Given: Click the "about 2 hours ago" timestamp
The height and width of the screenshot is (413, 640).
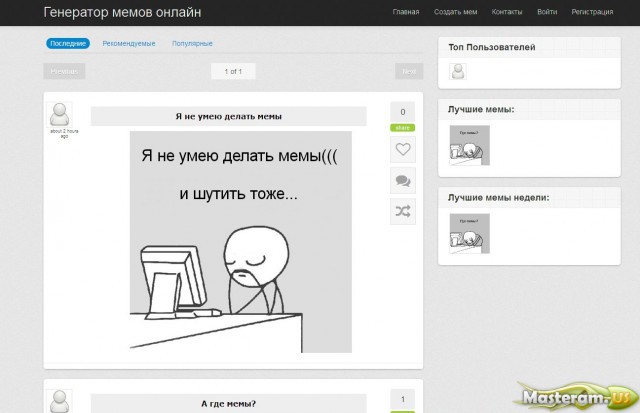Looking at the screenshot, I should click(x=64, y=133).
